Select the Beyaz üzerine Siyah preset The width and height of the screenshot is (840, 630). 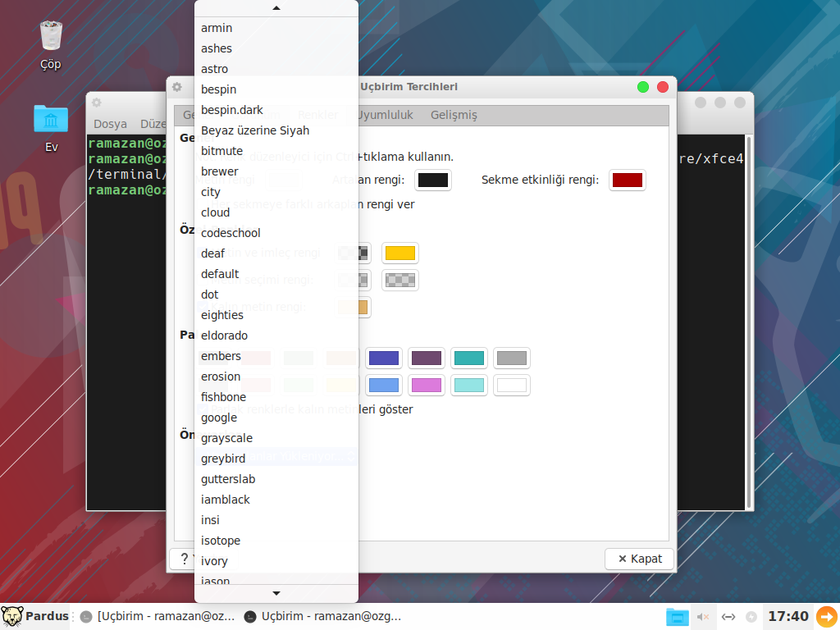(276, 130)
